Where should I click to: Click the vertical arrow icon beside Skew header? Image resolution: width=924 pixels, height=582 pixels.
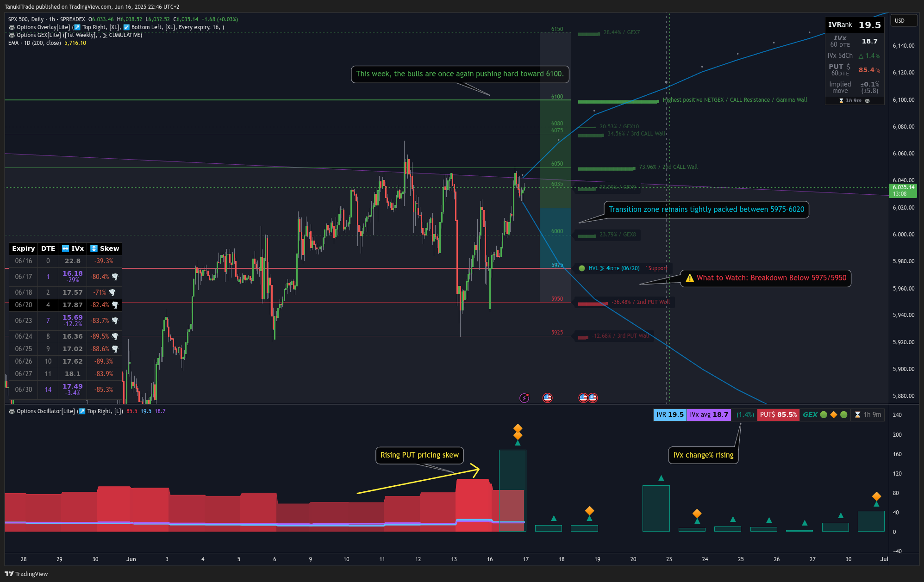[94, 248]
